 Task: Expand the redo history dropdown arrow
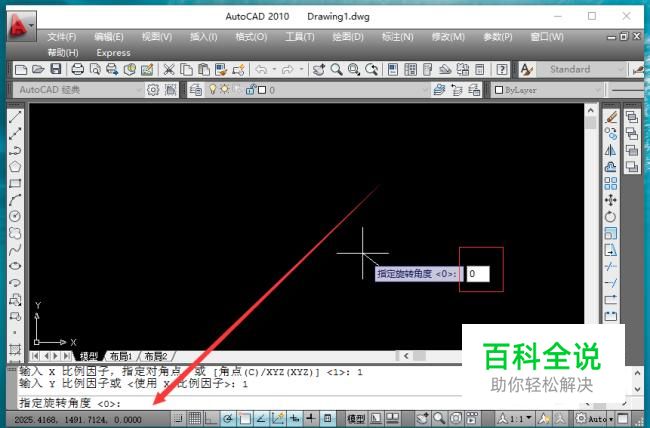pyautogui.click(x=301, y=69)
